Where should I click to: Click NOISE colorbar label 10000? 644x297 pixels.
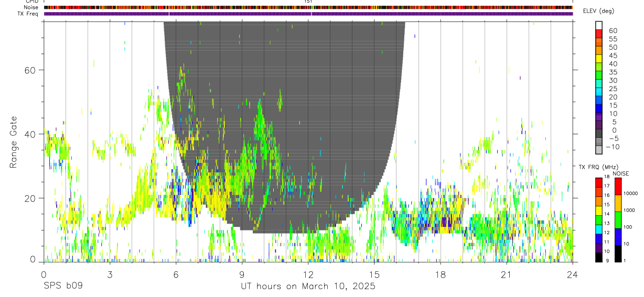[630, 193]
